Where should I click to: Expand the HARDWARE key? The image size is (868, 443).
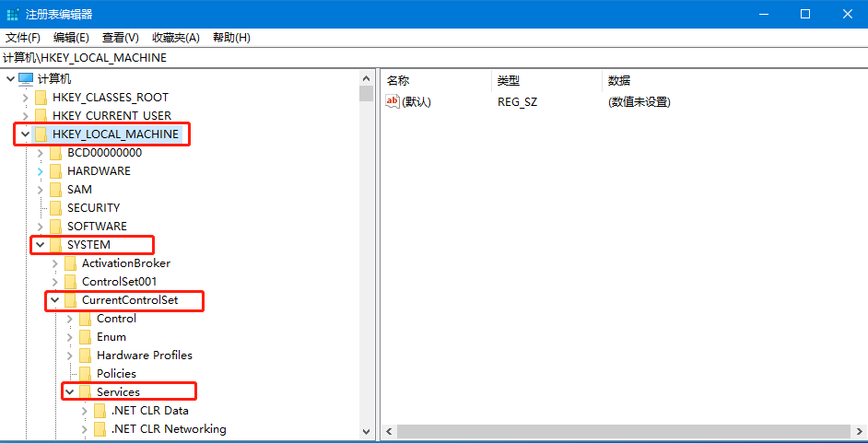point(40,171)
